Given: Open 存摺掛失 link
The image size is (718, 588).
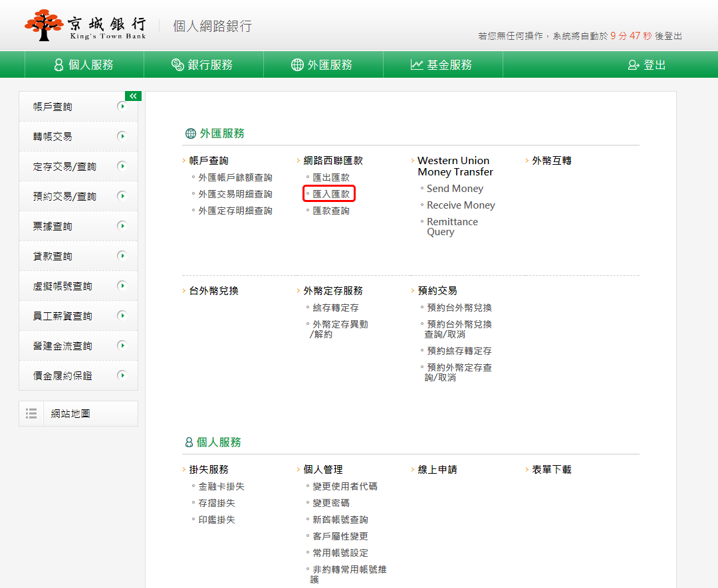Looking at the screenshot, I should pyautogui.click(x=217, y=503).
